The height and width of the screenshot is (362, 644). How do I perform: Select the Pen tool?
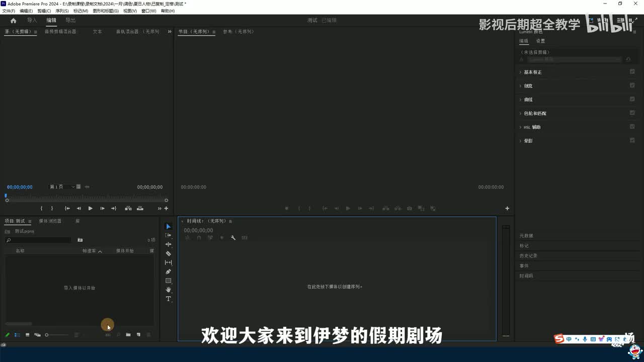point(169,271)
